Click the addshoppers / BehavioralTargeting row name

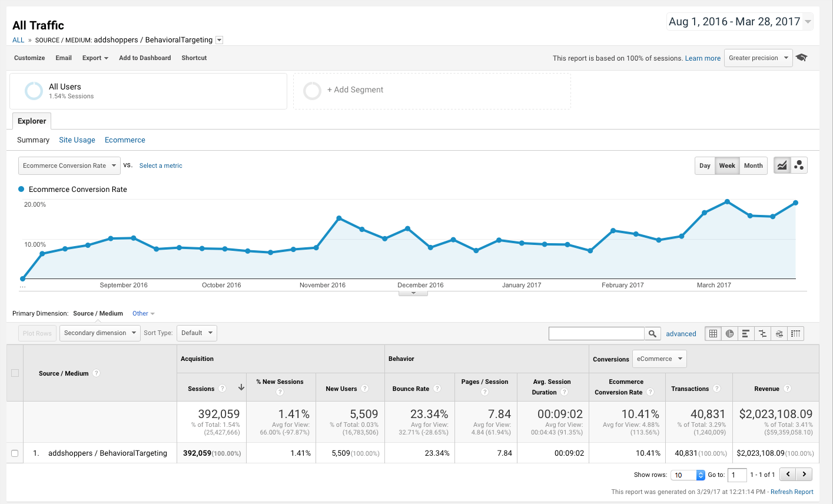(108, 453)
